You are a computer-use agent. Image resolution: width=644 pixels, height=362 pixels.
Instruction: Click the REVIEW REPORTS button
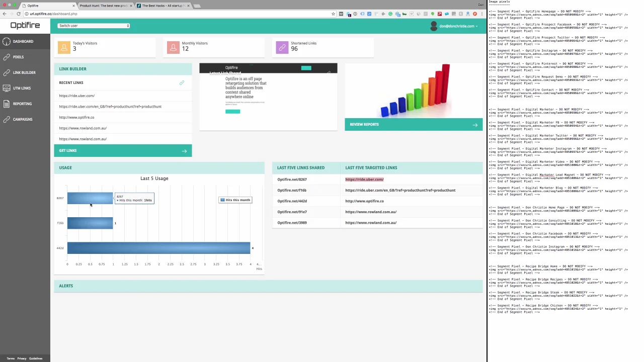coord(414,125)
